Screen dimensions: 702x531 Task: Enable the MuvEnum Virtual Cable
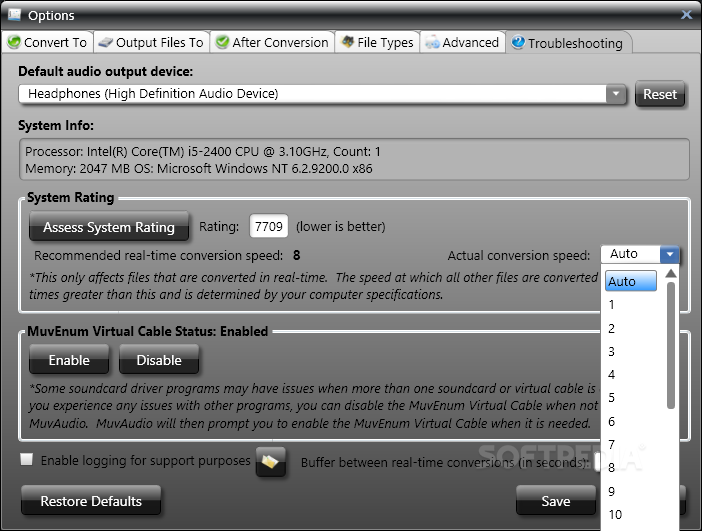click(x=69, y=360)
